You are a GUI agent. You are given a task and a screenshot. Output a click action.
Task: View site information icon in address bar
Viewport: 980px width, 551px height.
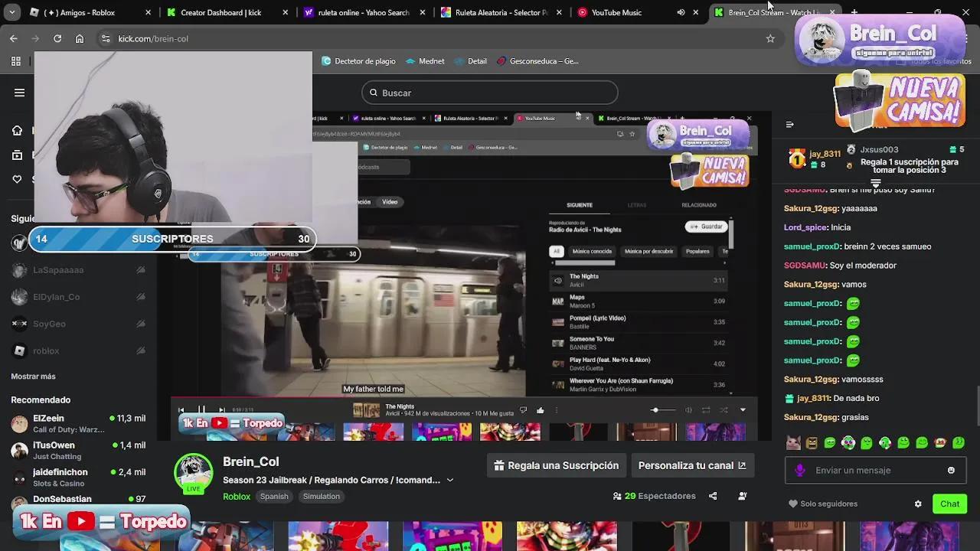pos(106,38)
